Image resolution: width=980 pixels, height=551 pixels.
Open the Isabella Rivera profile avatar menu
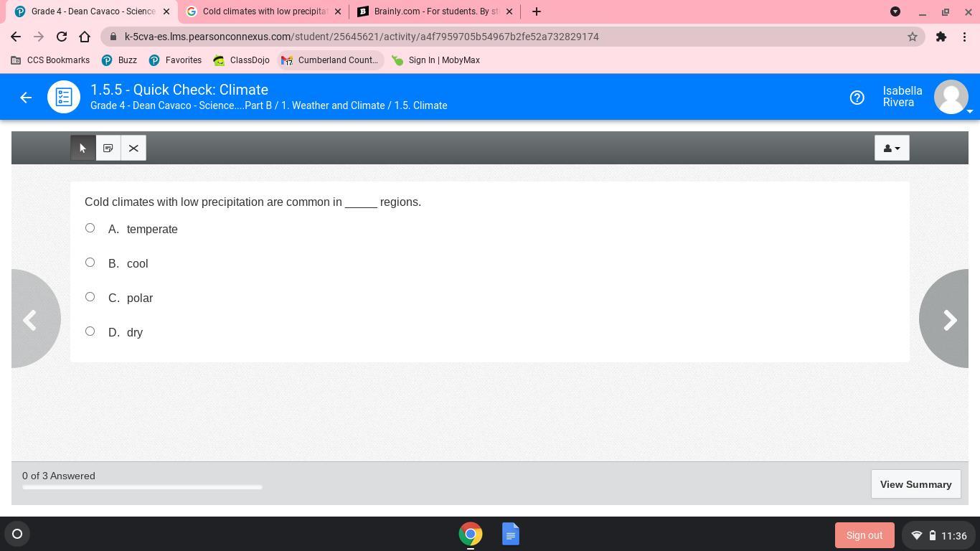(951, 97)
